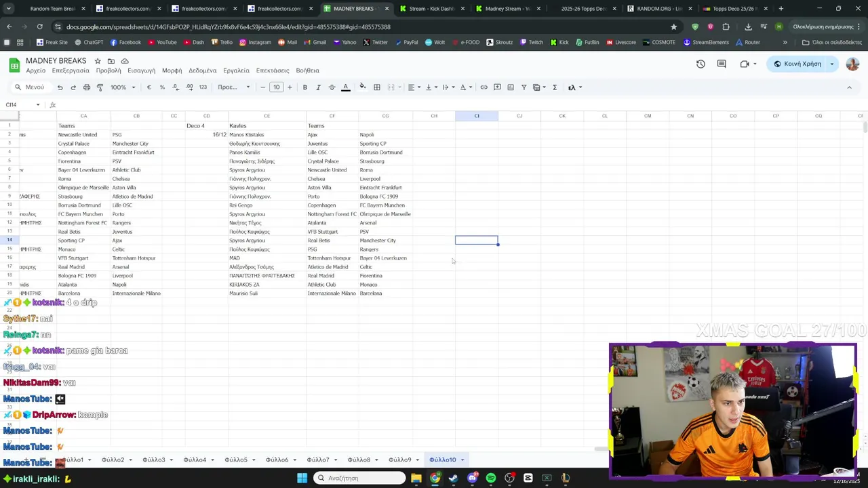Open more number formats 123
This screenshot has height=488, width=868.
[x=203, y=87]
